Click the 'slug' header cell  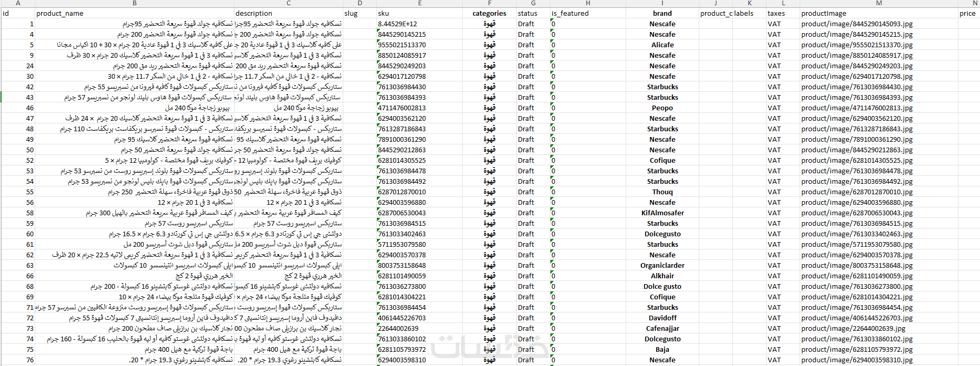[x=360, y=13]
